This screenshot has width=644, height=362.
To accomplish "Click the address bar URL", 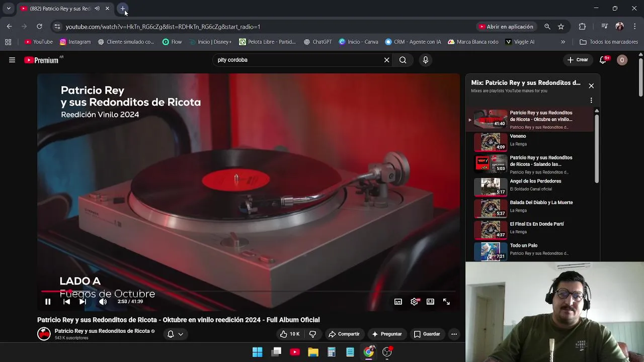I will pos(163,27).
